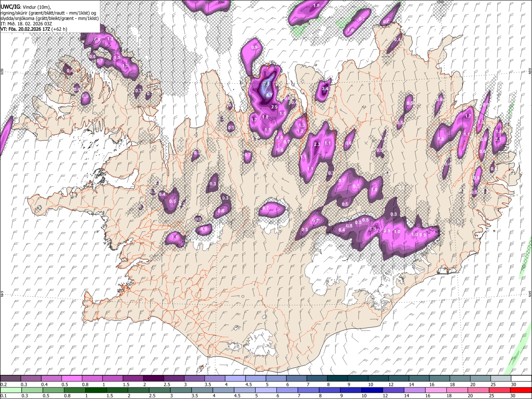Image resolution: width=532 pixels, height=399 pixels.
Task: Pick rain scale swatch between 4 and 4.5
Action: tap(223, 390)
